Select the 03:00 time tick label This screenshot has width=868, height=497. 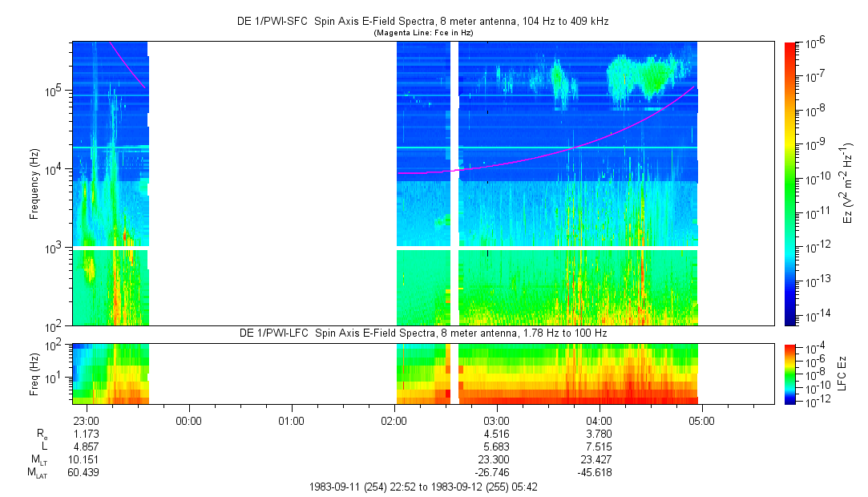tap(496, 419)
